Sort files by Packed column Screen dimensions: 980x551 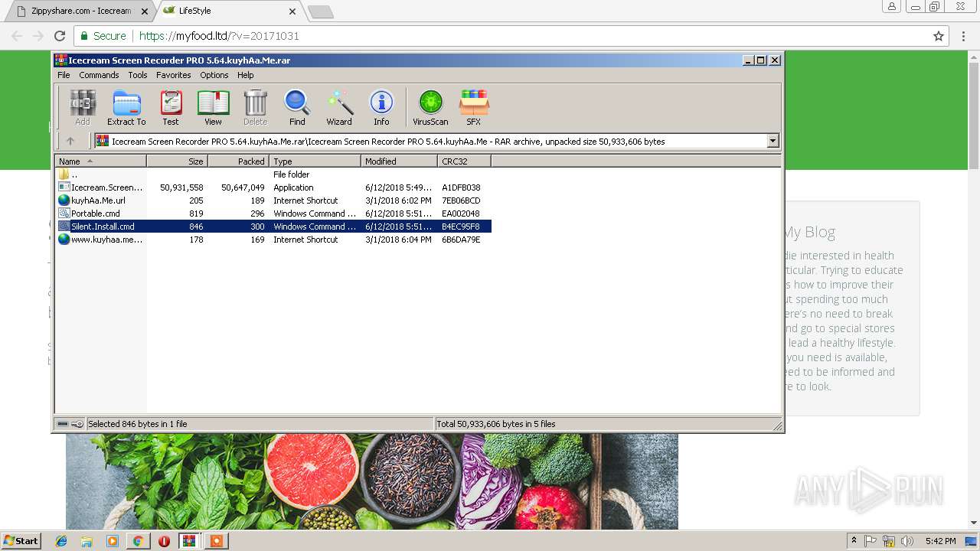click(238, 161)
